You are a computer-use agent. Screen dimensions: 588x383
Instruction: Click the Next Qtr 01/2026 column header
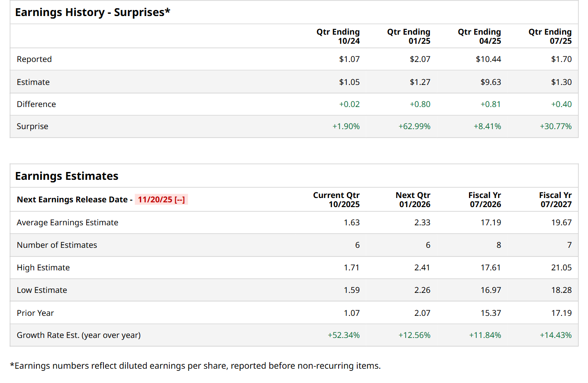tap(413, 200)
